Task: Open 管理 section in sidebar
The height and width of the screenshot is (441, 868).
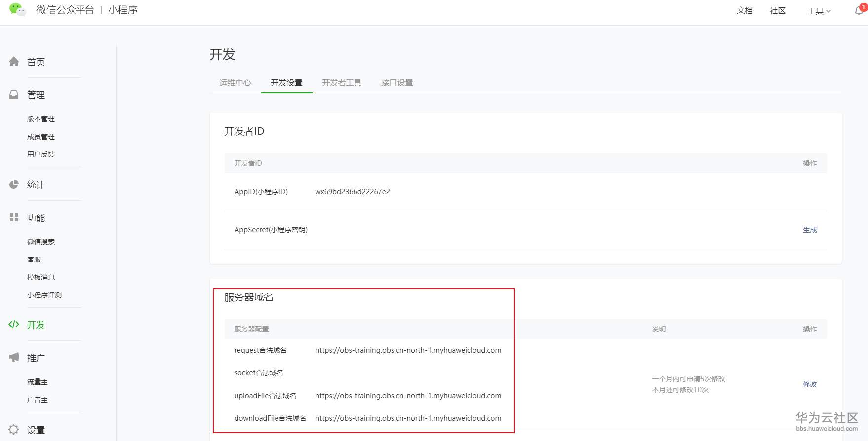Action: pos(36,95)
